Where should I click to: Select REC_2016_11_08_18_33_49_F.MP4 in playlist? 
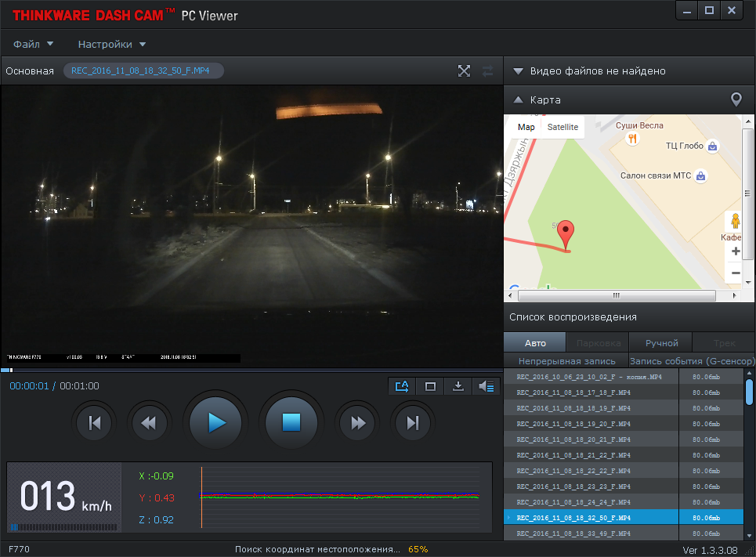coord(623,533)
